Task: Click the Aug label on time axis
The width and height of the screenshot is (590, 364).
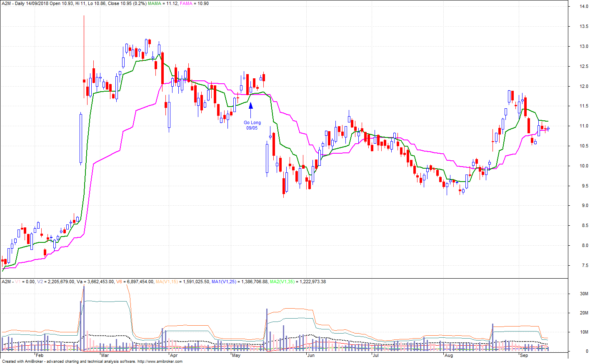Action: (x=449, y=356)
